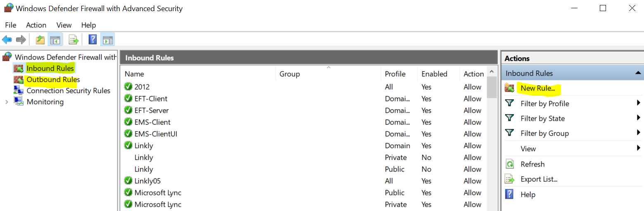Open the Filter by State submenu arrow
Viewport: 644px width, 211px height.
[639, 118]
